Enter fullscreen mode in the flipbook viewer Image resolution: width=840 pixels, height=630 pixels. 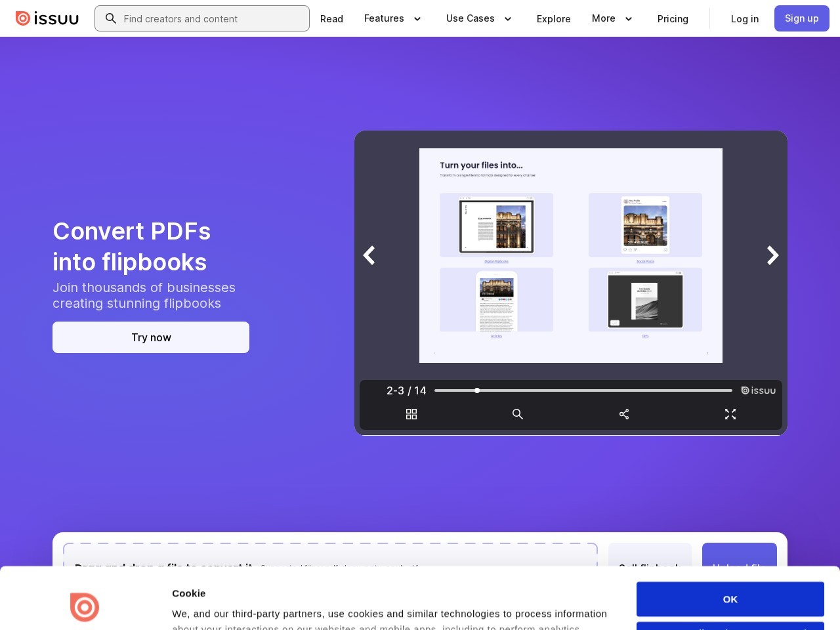pos(730,414)
